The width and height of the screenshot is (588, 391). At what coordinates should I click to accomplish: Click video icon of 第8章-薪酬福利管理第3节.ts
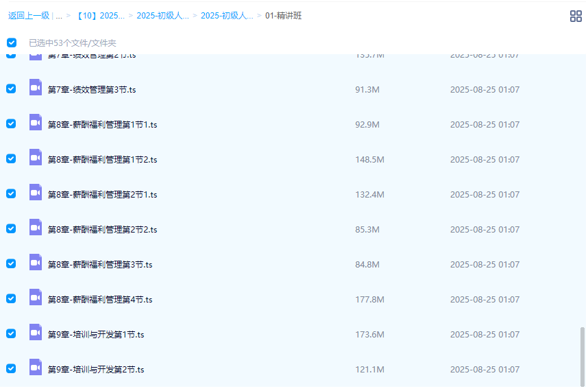click(x=36, y=262)
